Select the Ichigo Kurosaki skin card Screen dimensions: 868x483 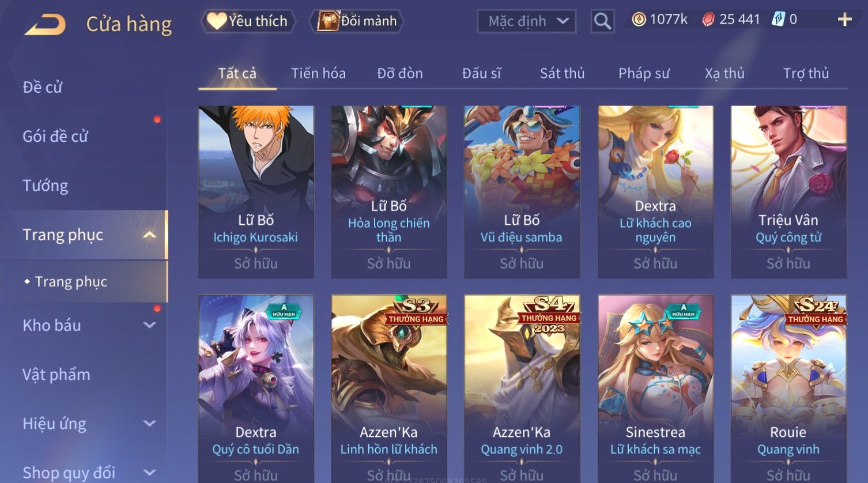coord(256,192)
